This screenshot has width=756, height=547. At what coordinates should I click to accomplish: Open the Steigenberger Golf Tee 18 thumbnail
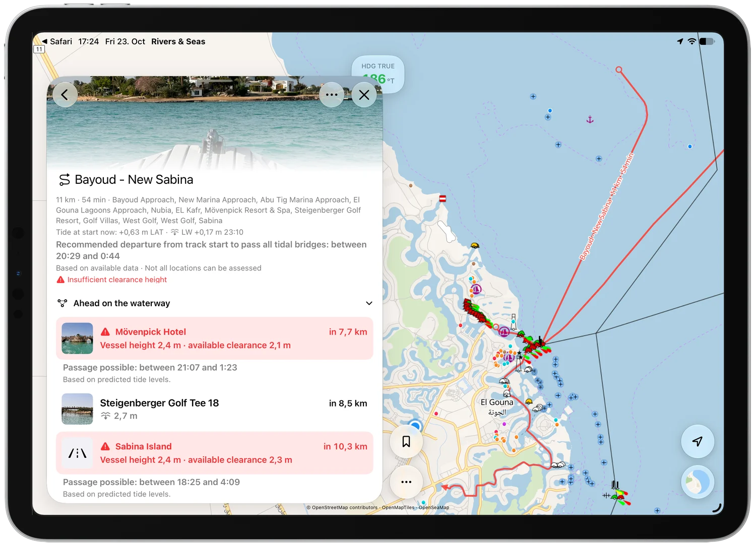pos(77,409)
